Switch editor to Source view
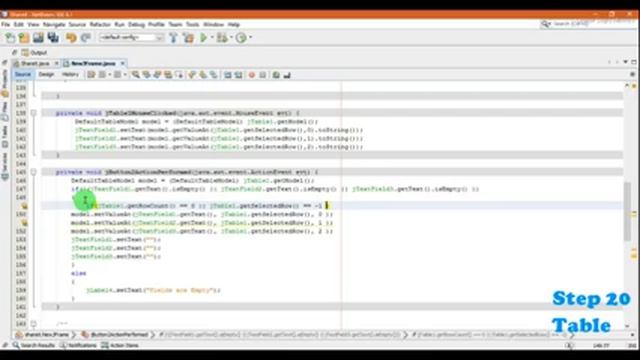The width and height of the screenshot is (640, 360). [x=23, y=74]
